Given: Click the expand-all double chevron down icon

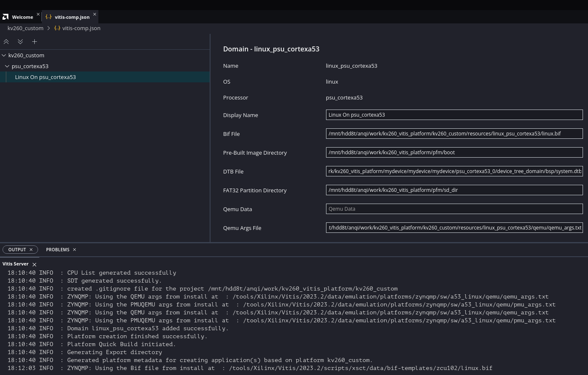Looking at the screenshot, I should [x=20, y=42].
